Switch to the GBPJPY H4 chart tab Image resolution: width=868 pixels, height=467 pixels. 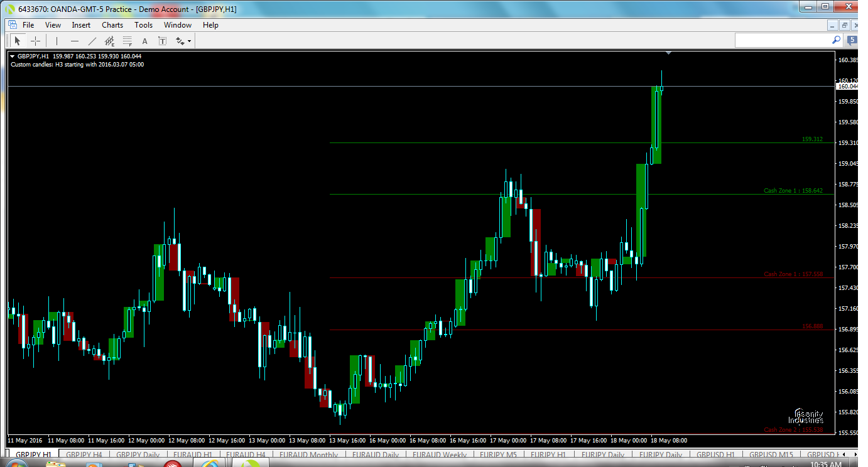(84, 454)
